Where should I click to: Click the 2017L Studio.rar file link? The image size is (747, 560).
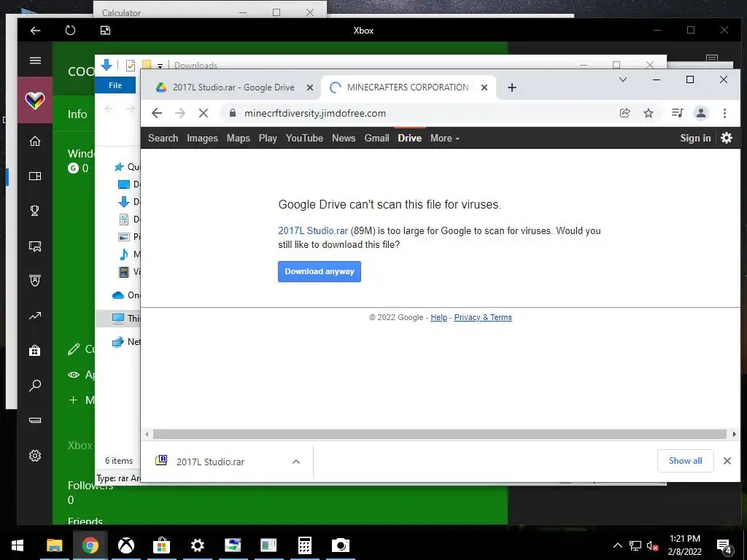pyautogui.click(x=313, y=230)
